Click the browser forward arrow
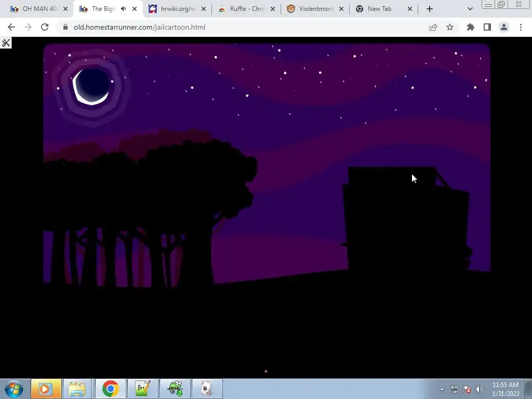Viewport: 532px width, 399px height. pos(28,27)
